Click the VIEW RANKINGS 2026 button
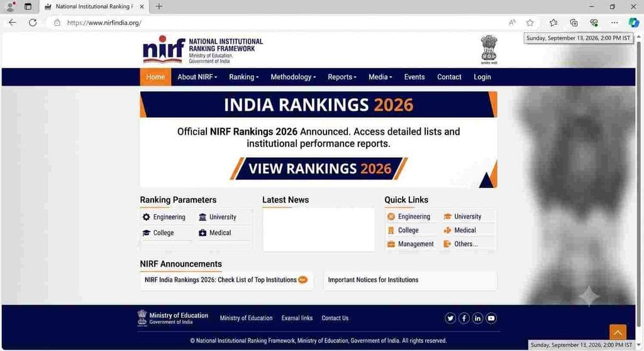 (x=319, y=169)
